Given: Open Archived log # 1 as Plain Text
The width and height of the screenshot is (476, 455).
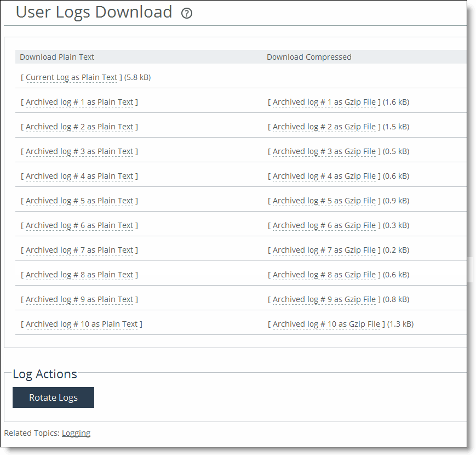Looking at the screenshot, I should (x=79, y=102).
